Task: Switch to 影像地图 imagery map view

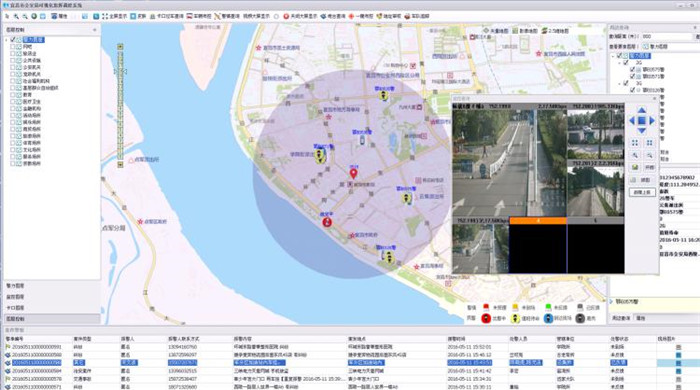Action: point(525,31)
